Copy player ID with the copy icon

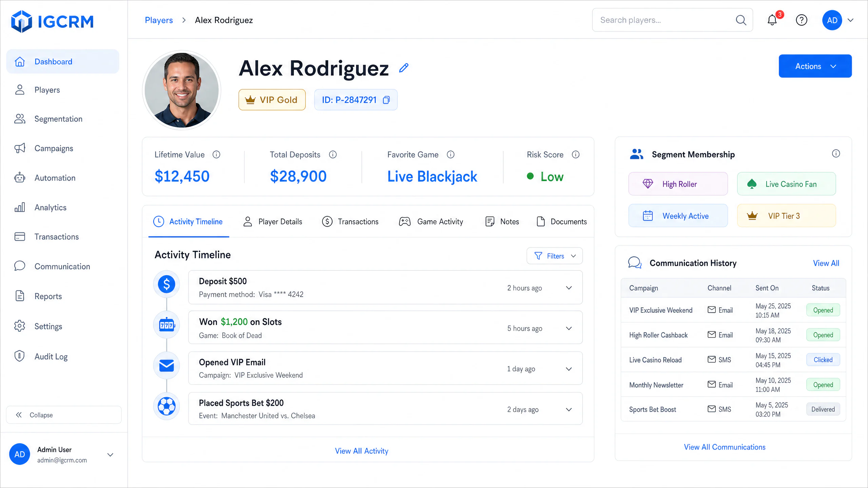coord(386,100)
